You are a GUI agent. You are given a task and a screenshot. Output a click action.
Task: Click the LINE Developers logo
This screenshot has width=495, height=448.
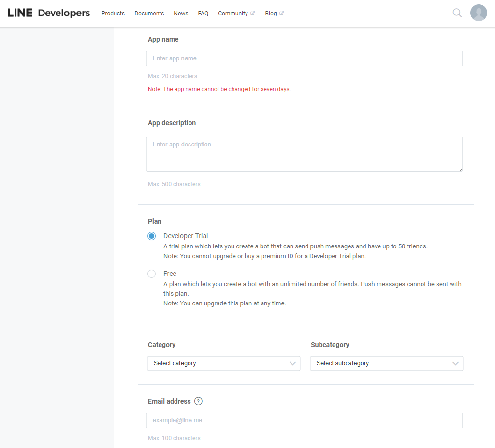point(49,13)
